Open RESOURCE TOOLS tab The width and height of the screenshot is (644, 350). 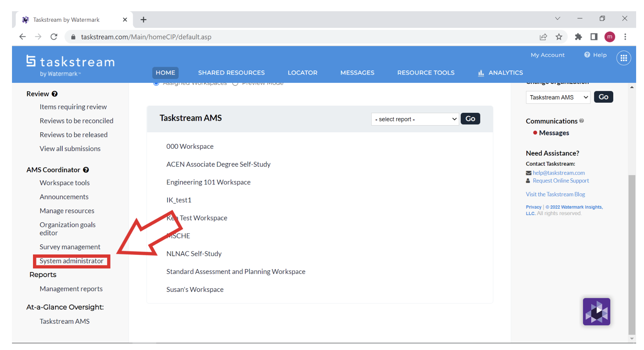(426, 73)
